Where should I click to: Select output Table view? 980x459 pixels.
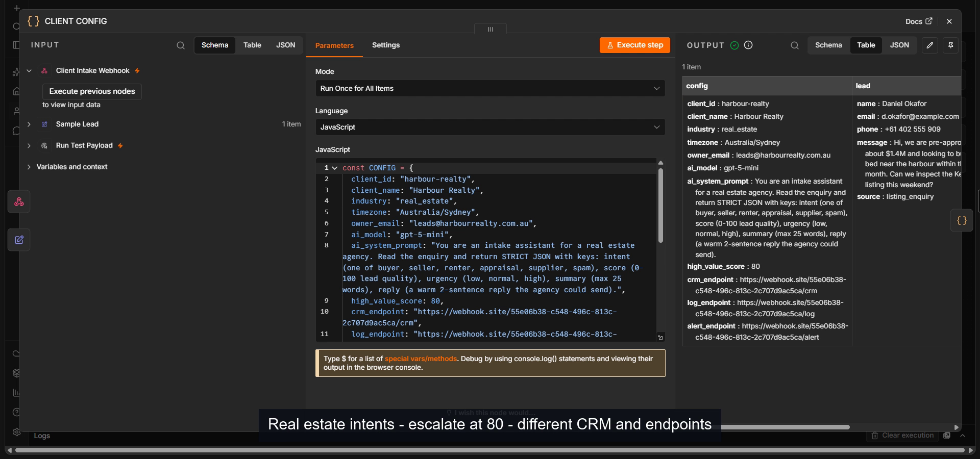coord(866,45)
